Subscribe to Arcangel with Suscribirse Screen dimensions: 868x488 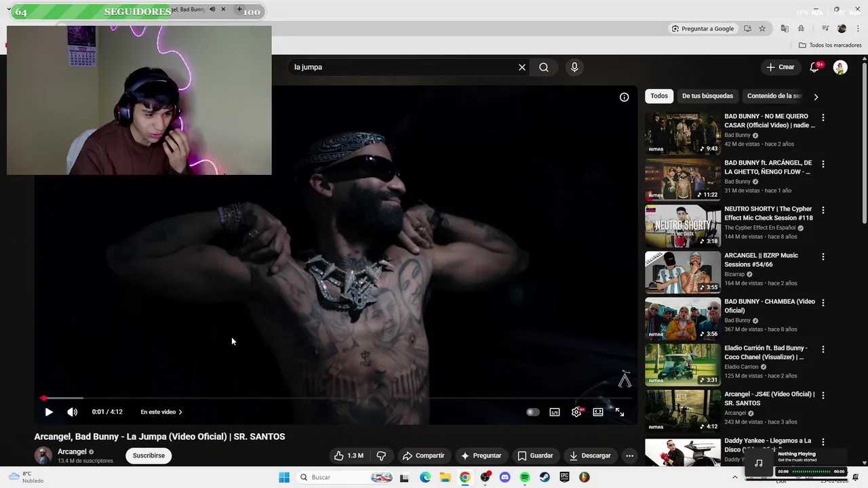tap(149, 455)
